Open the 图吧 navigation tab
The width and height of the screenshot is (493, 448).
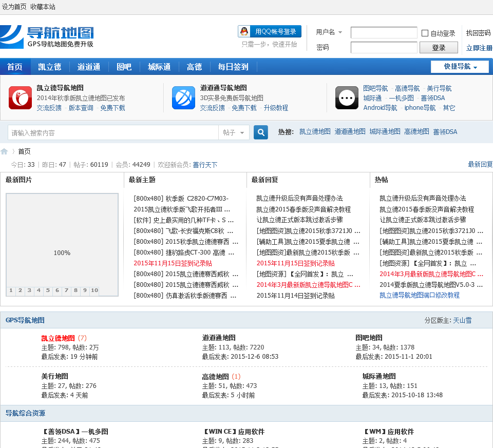pyautogui.click(x=124, y=67)
